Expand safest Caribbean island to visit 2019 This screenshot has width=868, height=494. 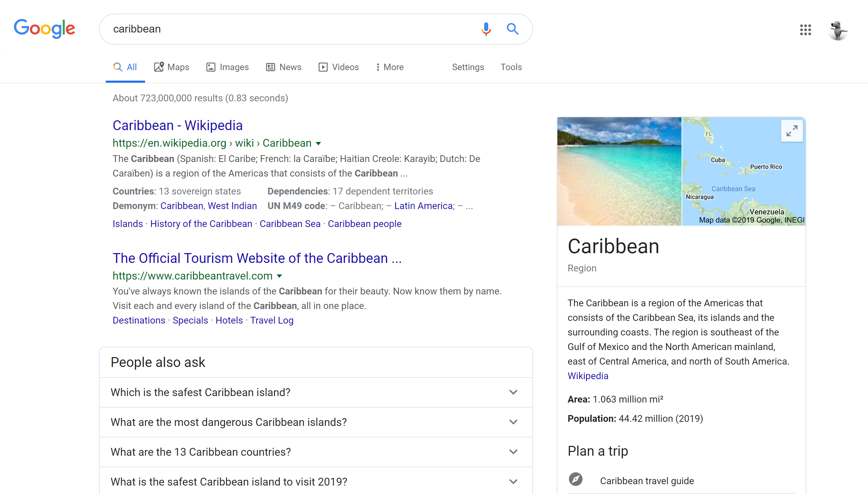pos(513,481)
